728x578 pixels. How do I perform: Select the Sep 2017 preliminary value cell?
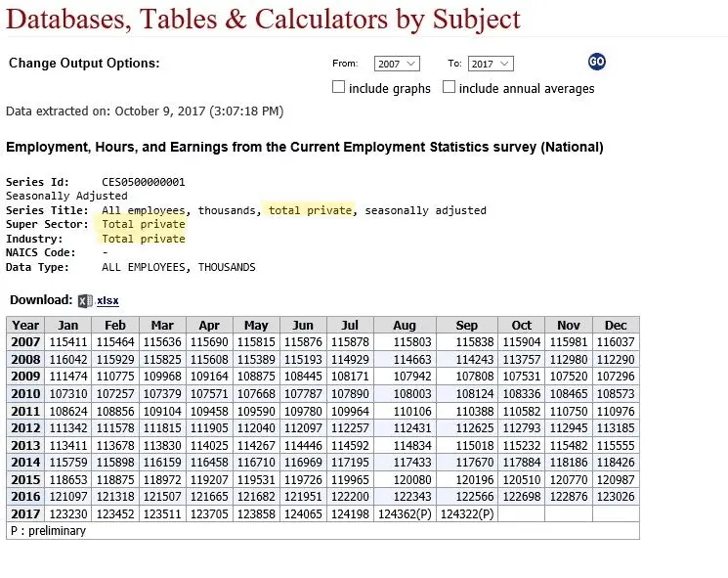[467, 513]
